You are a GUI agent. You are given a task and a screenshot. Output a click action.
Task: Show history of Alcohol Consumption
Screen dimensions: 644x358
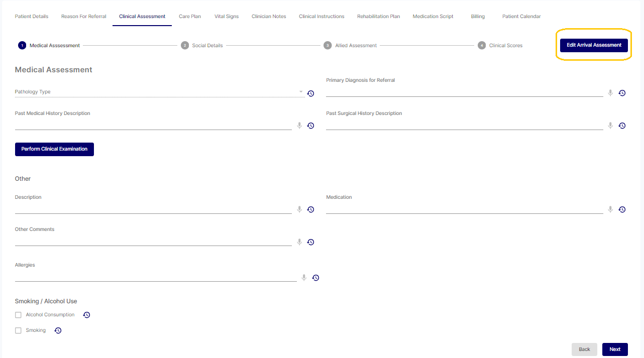pyautogui.click(x=86, y=315)
